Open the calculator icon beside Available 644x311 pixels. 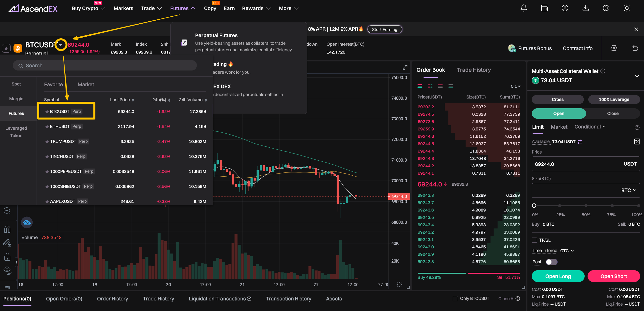[637, 141]
